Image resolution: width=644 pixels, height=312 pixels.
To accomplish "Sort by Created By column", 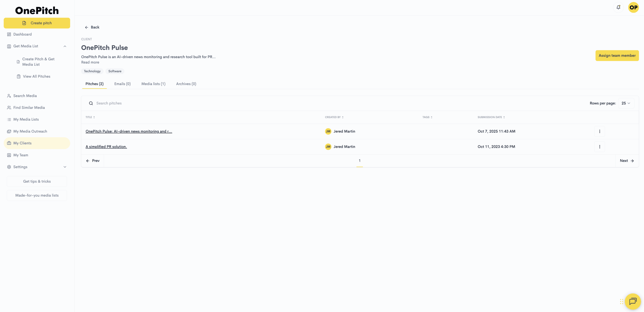I will click(334, 117).
